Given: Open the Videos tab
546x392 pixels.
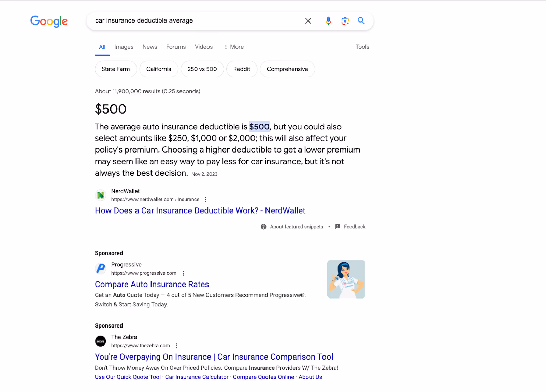Looking at the screenshot, I should (x=204, y=47).
